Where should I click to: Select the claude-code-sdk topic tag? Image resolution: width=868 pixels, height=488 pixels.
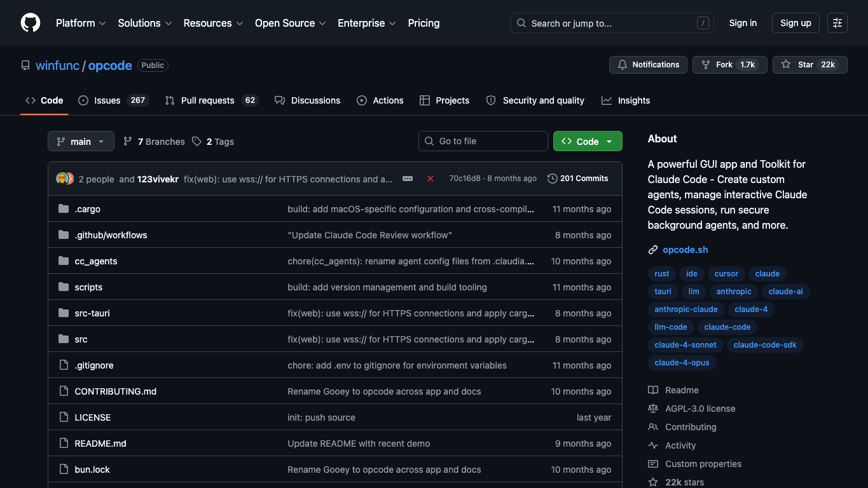coord(765,345)
